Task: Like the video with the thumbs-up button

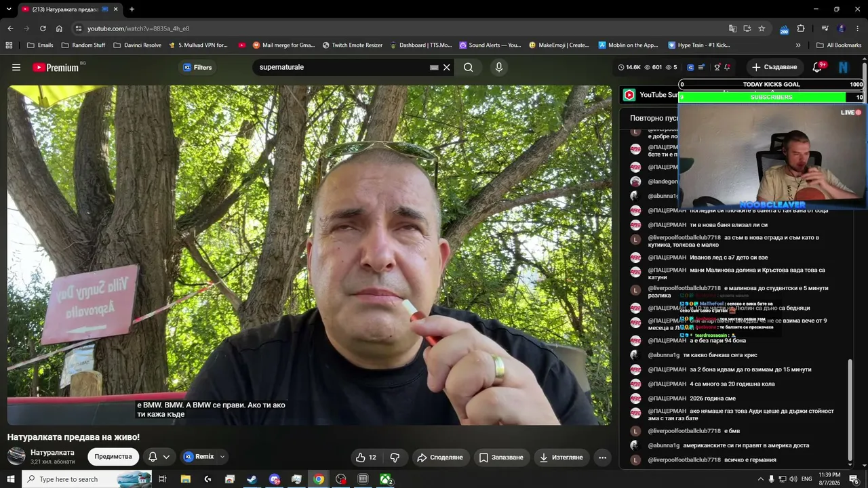Action: coord(366,457)
